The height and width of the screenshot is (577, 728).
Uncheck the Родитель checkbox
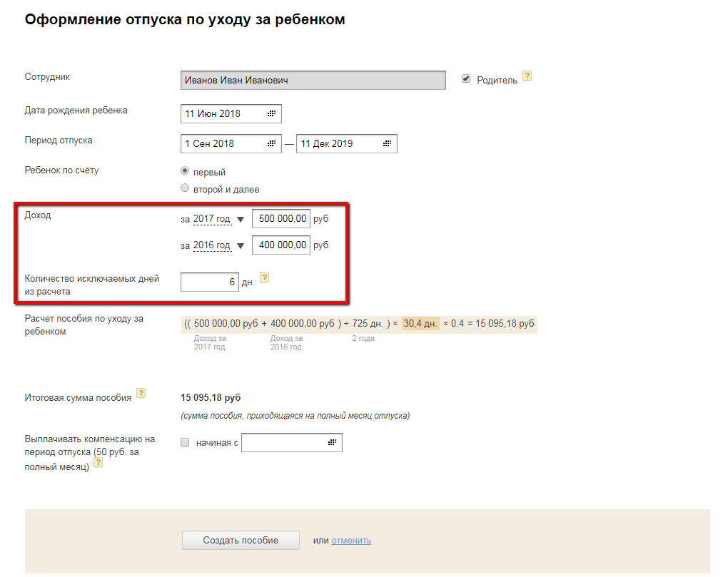466,79
